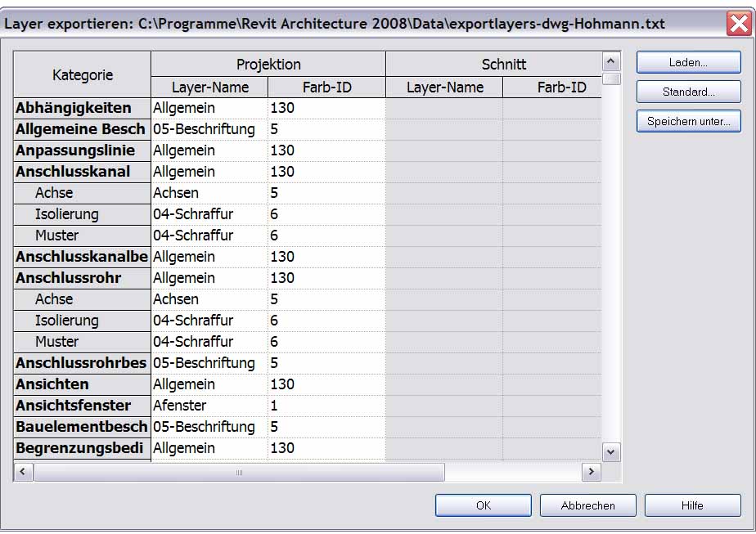Image resolution: width=756 pixels, height=534 pixels.
Task: Select the Ansichtsfenster category row
Action: [x=83, y=406]
